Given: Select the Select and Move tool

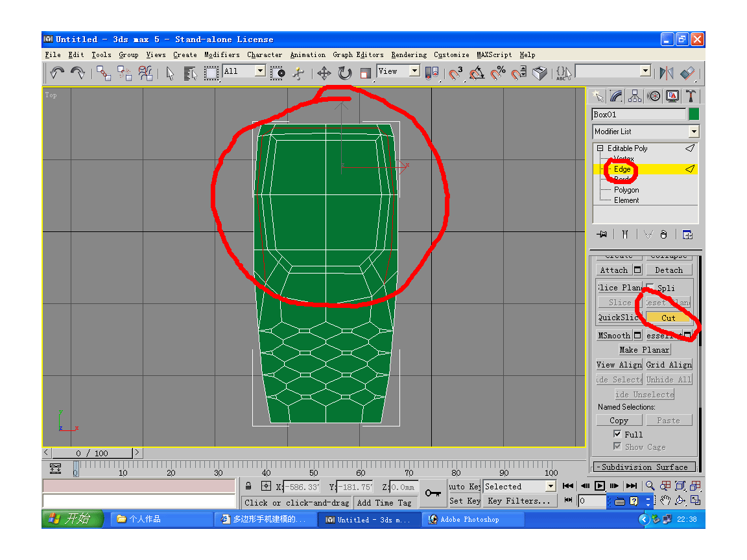Looking at the screenshot, I should [324, 73].
